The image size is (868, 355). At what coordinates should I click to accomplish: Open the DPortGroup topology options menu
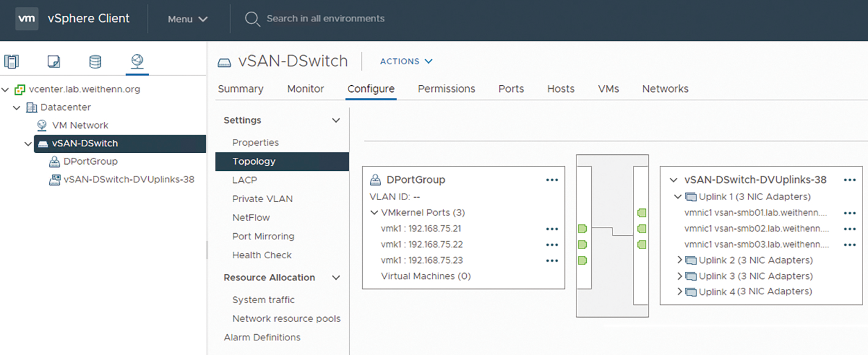[552, 181]
